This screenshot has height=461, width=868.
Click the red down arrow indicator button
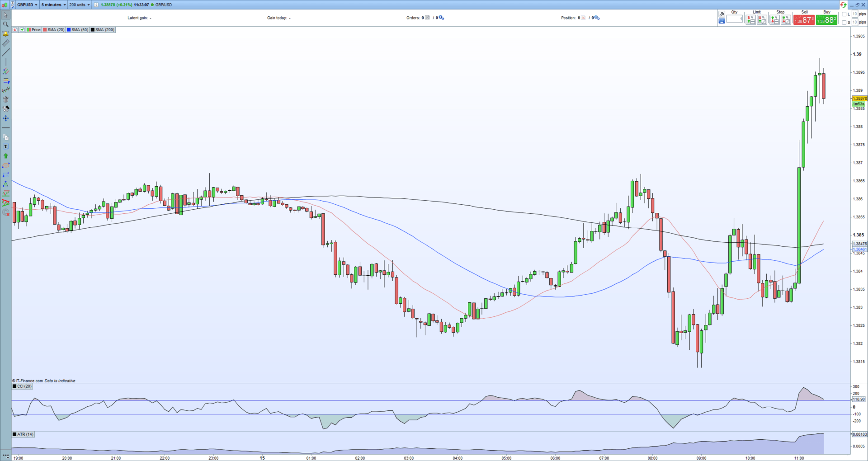pos(15,30)
